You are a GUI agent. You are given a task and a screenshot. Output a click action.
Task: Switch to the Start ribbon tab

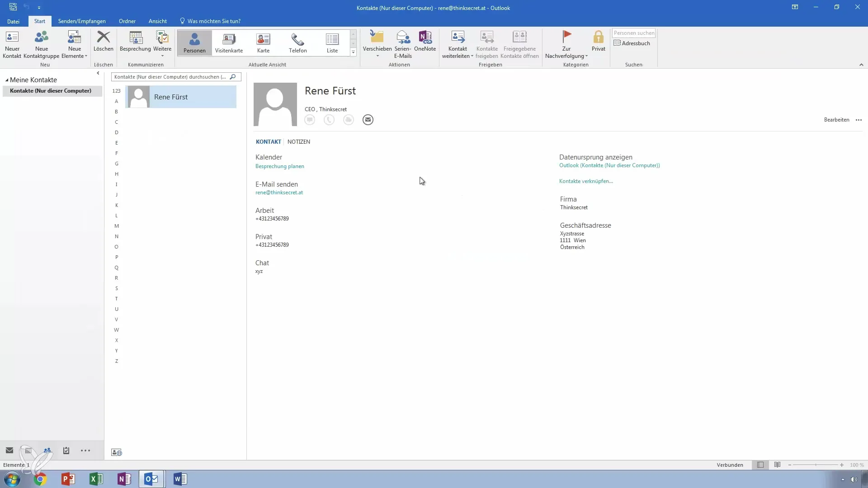pos(40,21)
